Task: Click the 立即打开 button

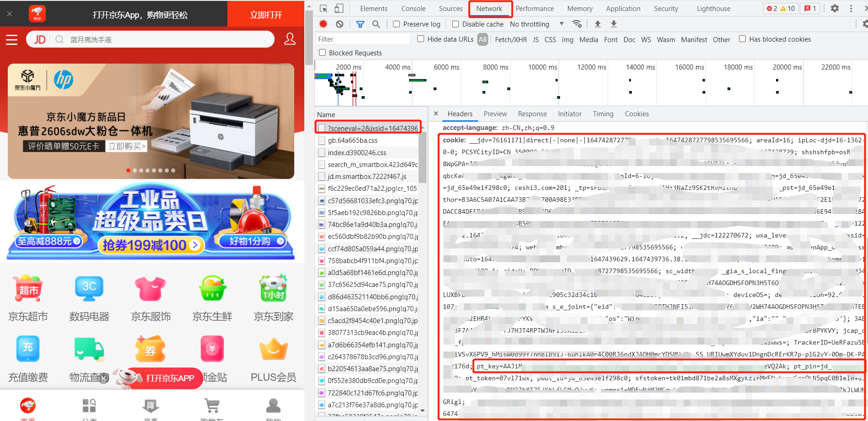Action: pyautogui.click(x=266, y=15)
